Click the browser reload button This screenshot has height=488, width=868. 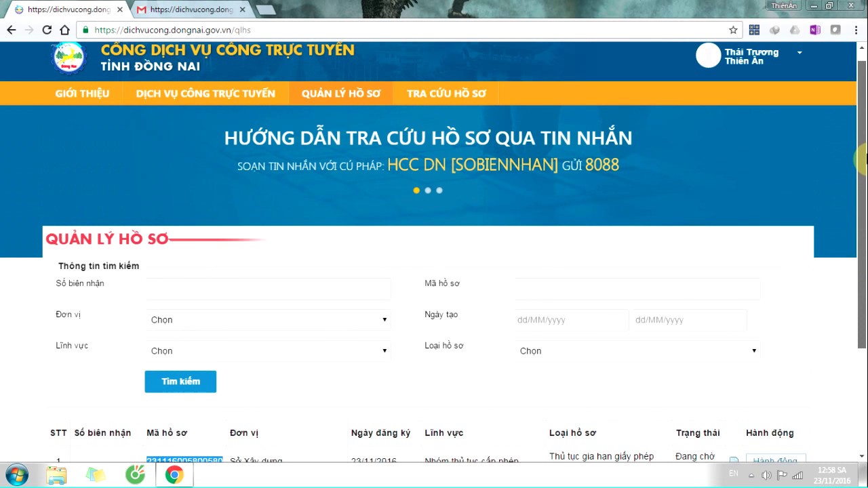(x=47, y=30)
